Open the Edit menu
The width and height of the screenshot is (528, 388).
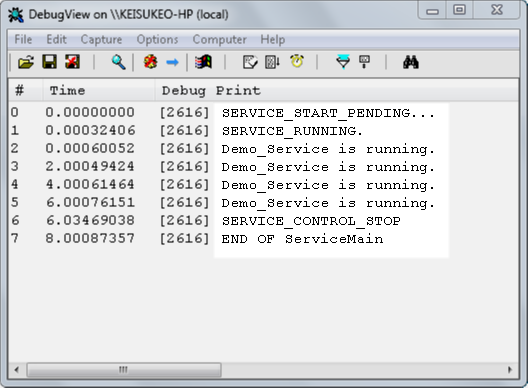tap(56, 39)
